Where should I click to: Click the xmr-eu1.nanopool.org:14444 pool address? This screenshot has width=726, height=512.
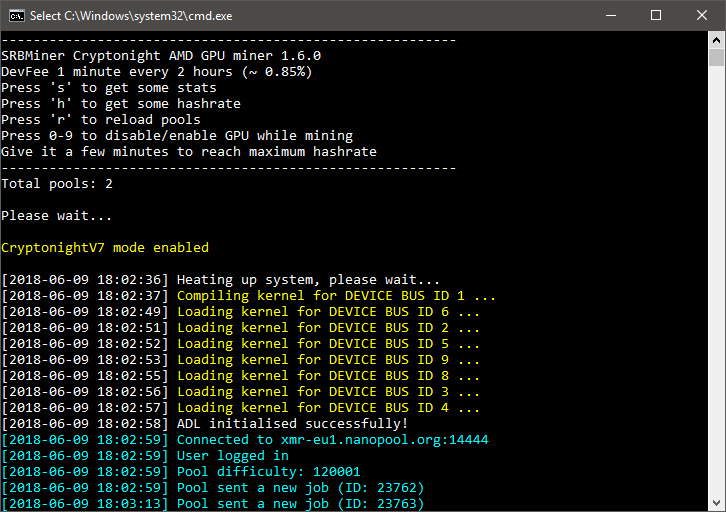376,440
